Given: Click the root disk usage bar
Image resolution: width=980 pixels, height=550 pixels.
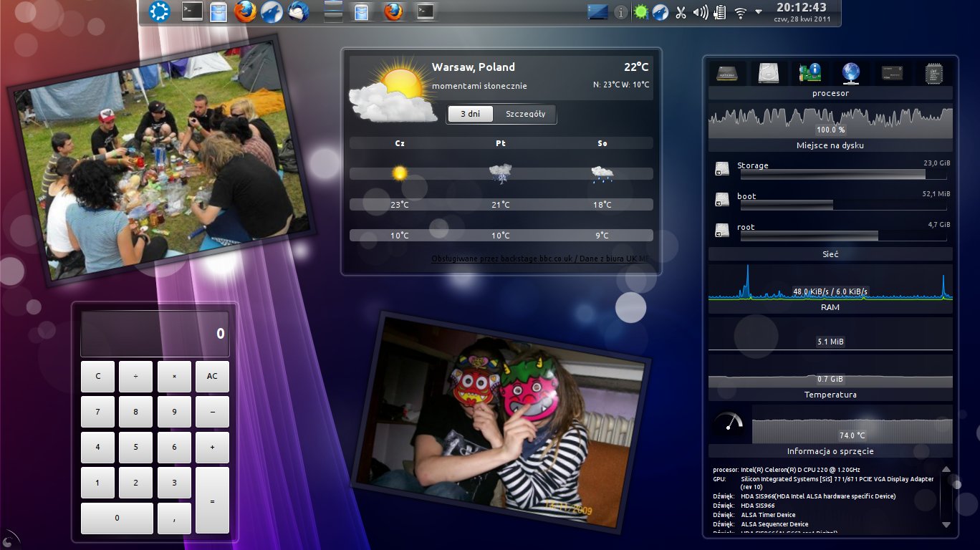Looking at the screenshot, I should (843, 236).
